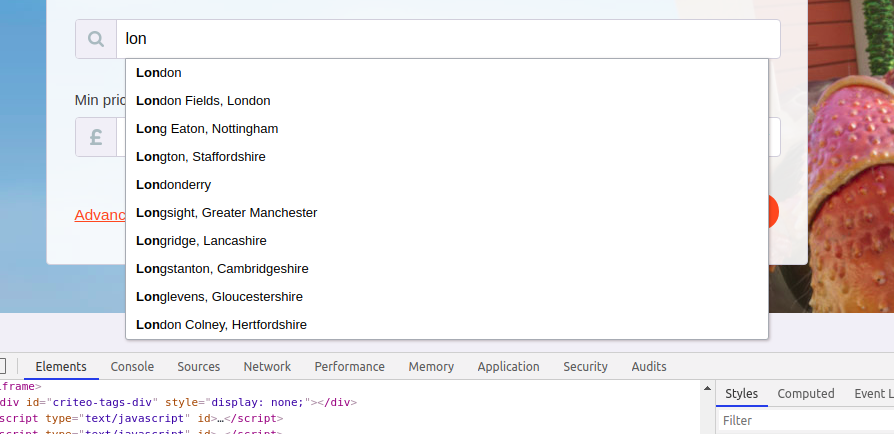
Task: Pick 'Longridge, Lancashire' suggestion
Action: coord(446,241)
